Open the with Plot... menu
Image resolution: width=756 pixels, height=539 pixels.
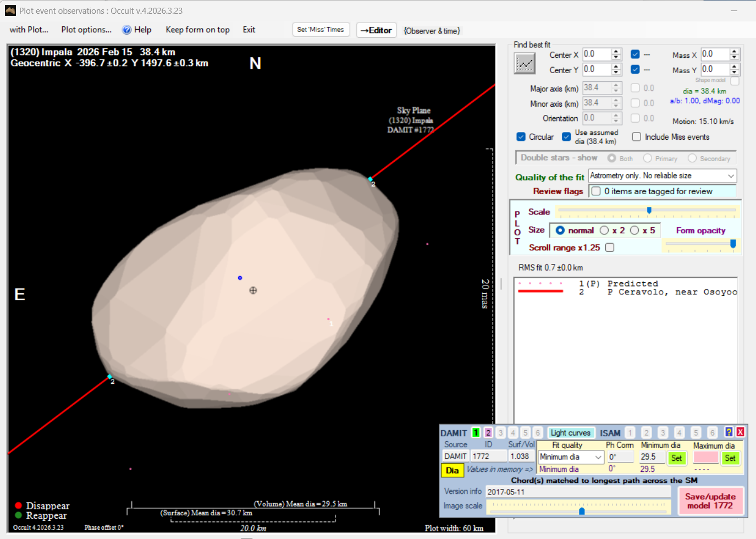(29, 30)
